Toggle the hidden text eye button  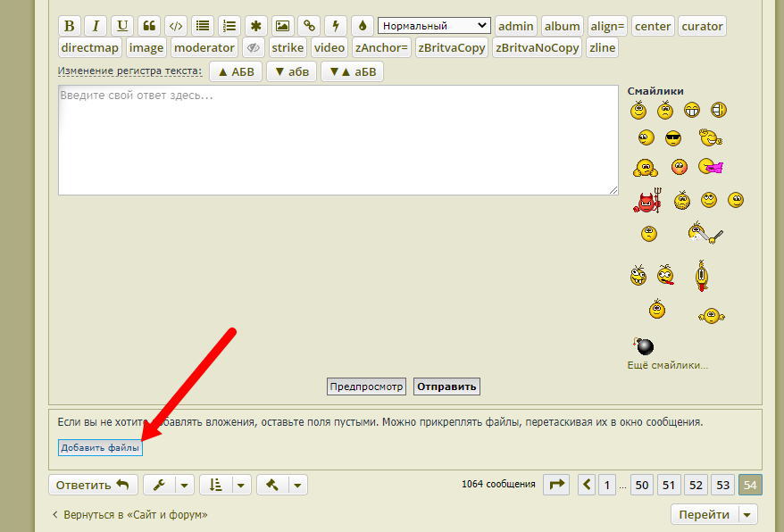click(x=254, y=47)
